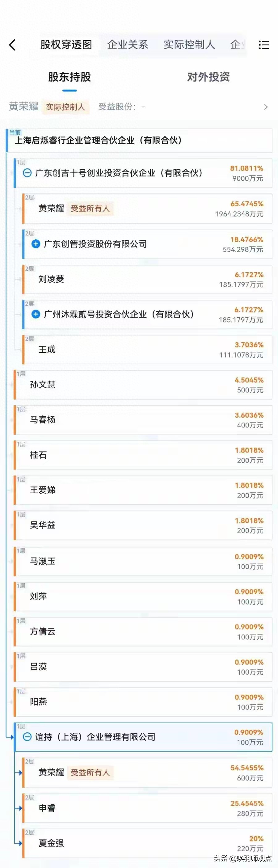Collapse 广东创吉十号创业投资合伙企业 node
The width and height of the screenshot is (278, 868).
(x=27, y=173)
